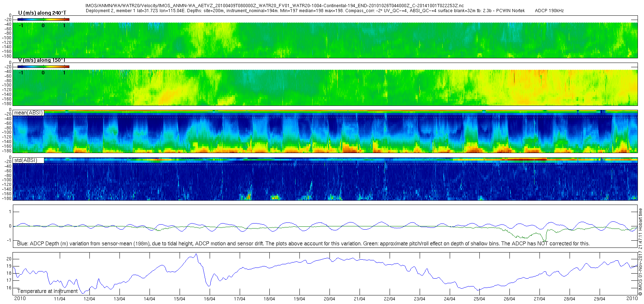
Task: Click the '19/04' date tick label
Action: (299, 299)
